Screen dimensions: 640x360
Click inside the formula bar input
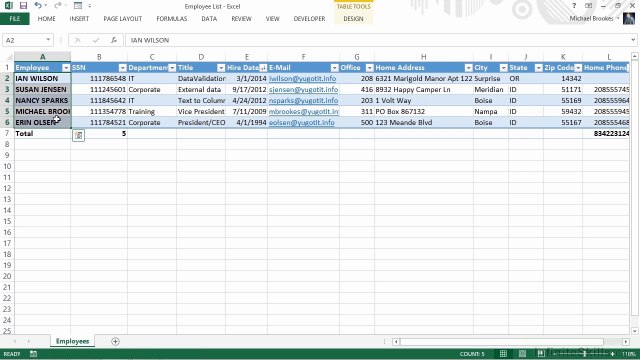click(378, 40)
